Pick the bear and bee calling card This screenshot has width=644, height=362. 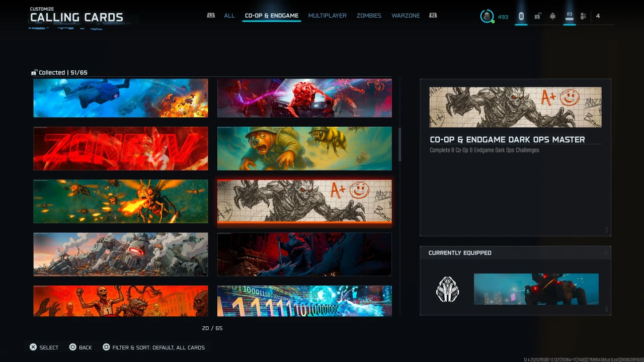coord(304,148)
